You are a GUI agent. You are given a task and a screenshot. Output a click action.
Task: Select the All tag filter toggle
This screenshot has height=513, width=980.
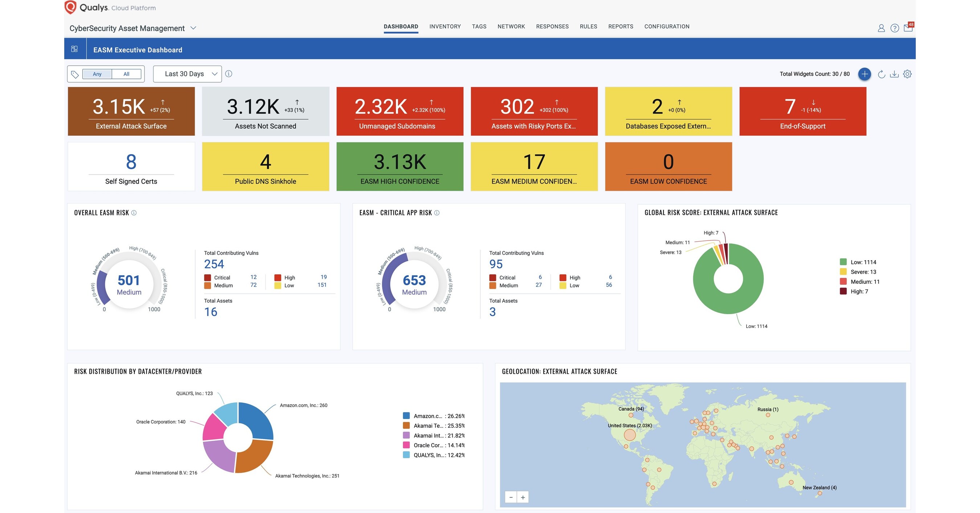coord(126,74)
